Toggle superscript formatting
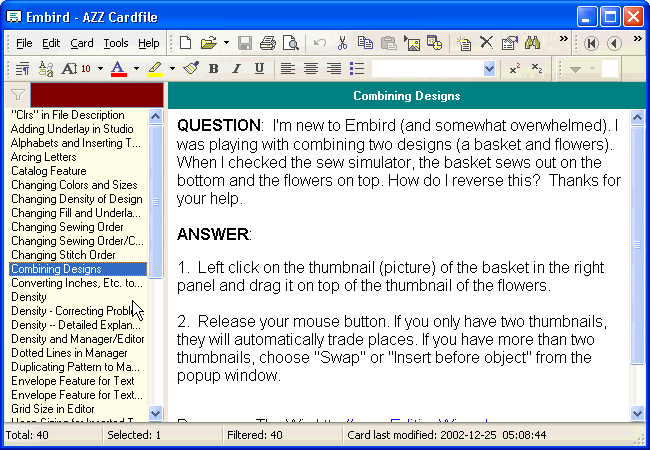650x450 pixels. [514, 69]
